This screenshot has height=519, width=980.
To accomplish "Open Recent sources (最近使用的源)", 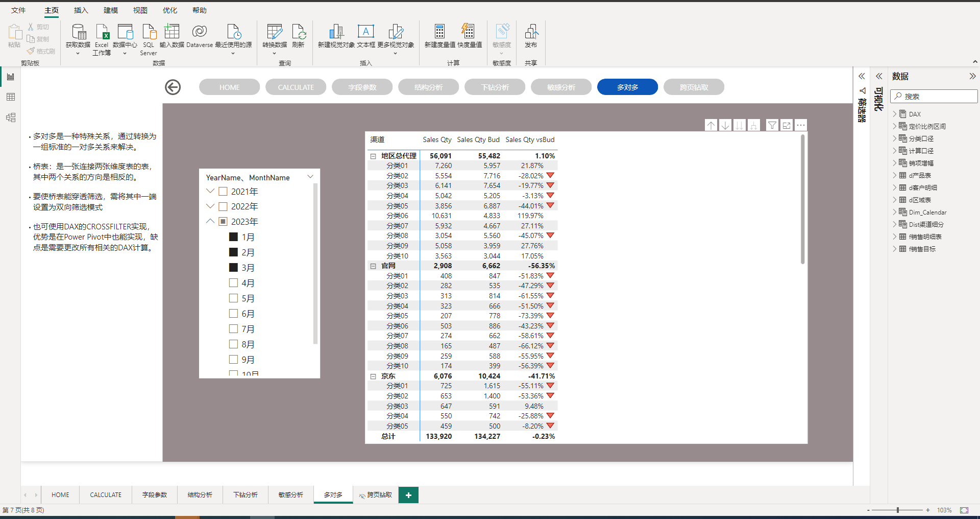I will 233,32.
